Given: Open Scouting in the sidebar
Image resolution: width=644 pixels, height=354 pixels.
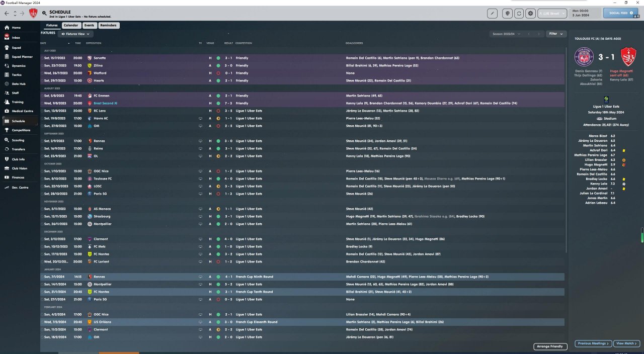Looking at the screenshot, I should 20,140.
